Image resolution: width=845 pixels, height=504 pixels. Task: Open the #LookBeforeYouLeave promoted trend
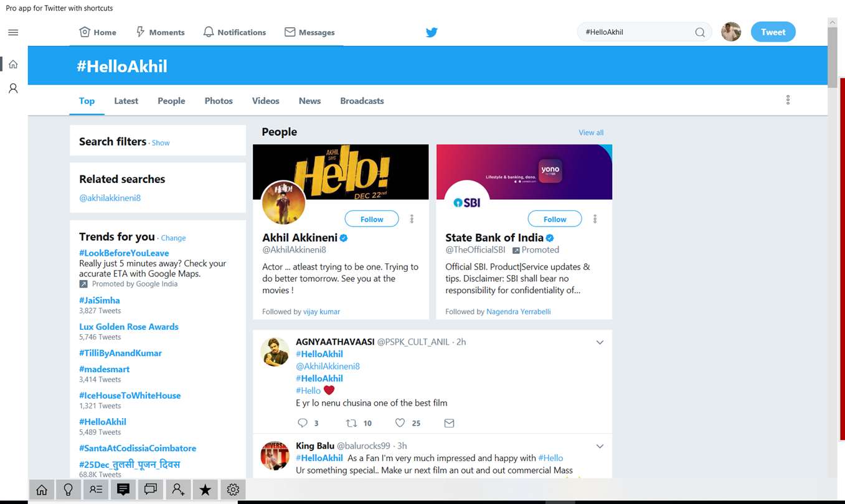click(124, 253)
